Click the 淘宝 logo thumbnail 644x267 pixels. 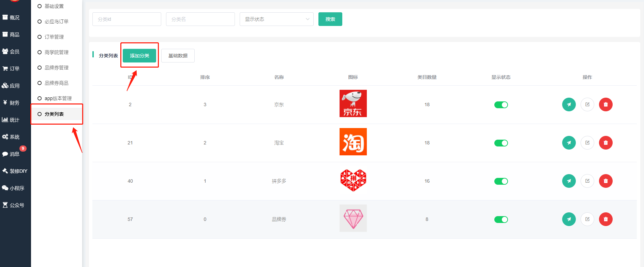pyautogui.click(x=353, y=142)
